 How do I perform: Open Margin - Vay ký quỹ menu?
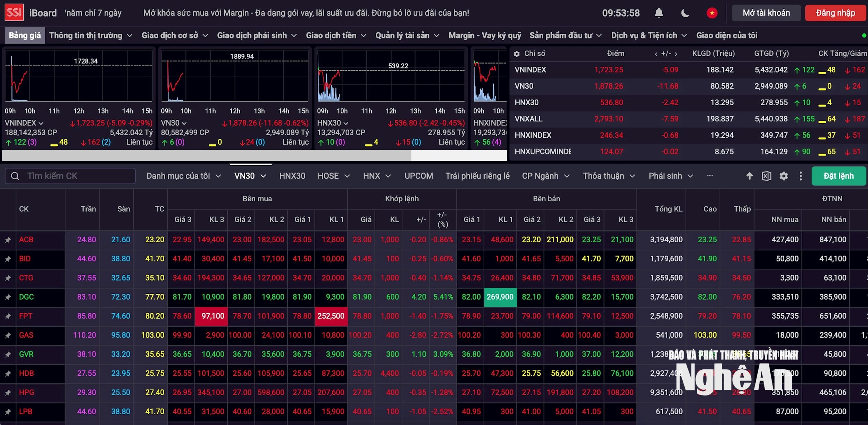[485, 35]
